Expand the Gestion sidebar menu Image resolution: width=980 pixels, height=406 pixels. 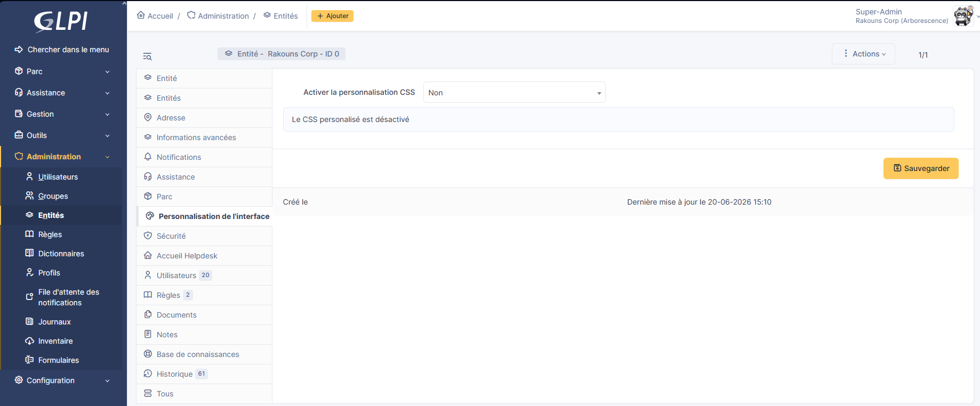(62, 114)
